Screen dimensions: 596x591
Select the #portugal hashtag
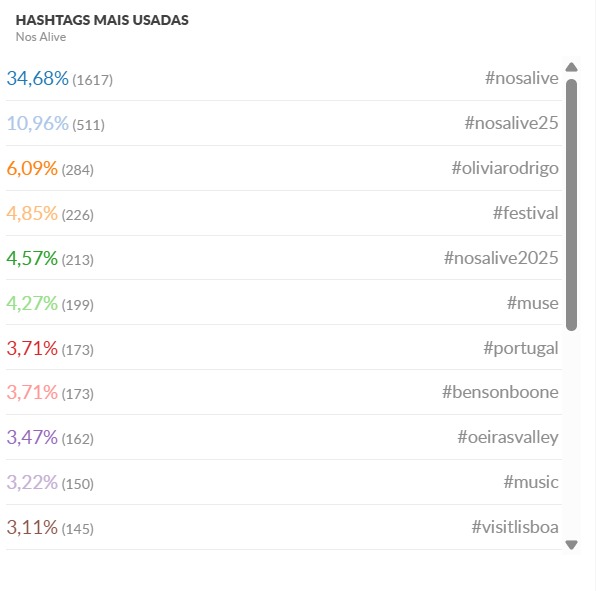[521, 349]
